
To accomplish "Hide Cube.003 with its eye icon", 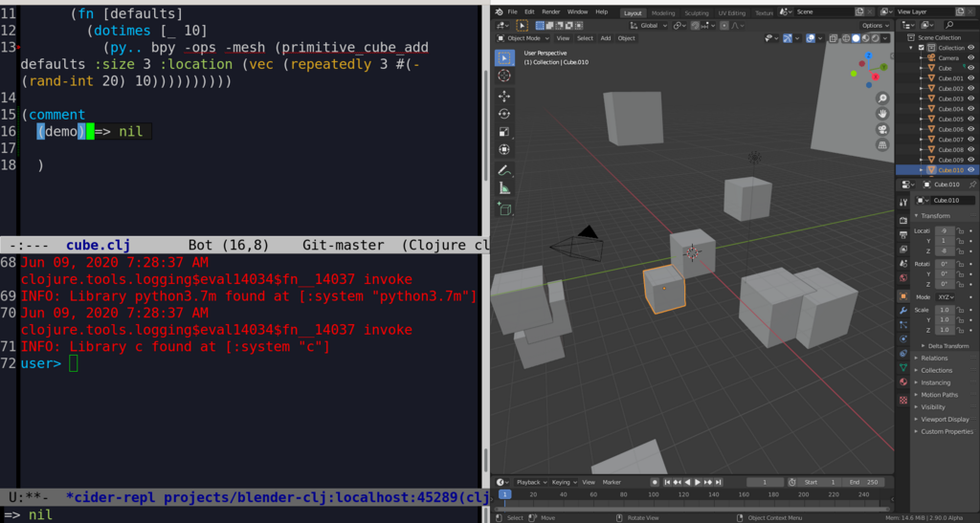I will (x=970, y=98).
